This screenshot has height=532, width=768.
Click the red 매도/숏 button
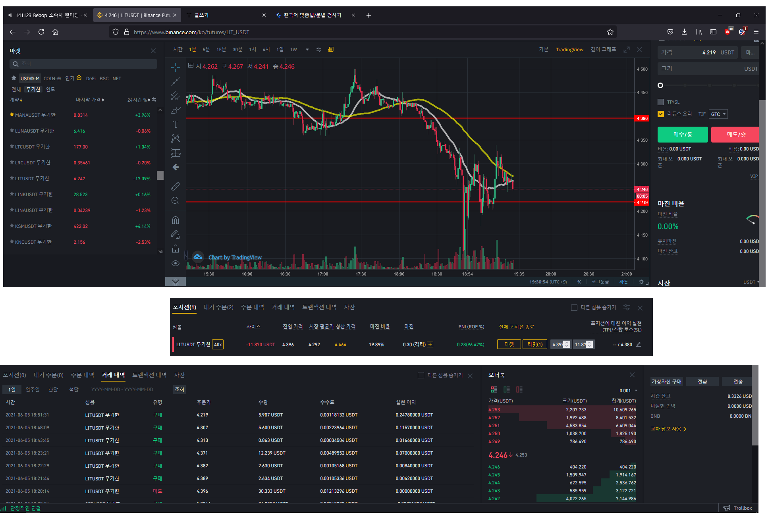coord(735,135)
